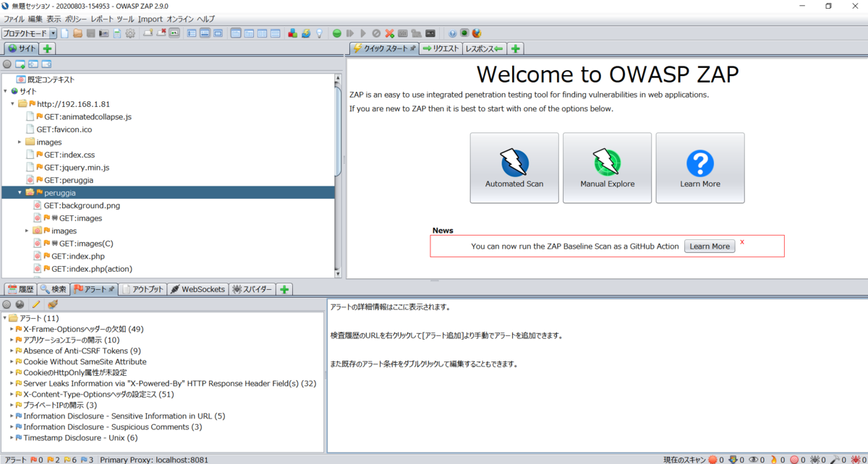This screenshot has width=868, height=464.
Task: Toggle the full layout button
Action: click(218, 33)
